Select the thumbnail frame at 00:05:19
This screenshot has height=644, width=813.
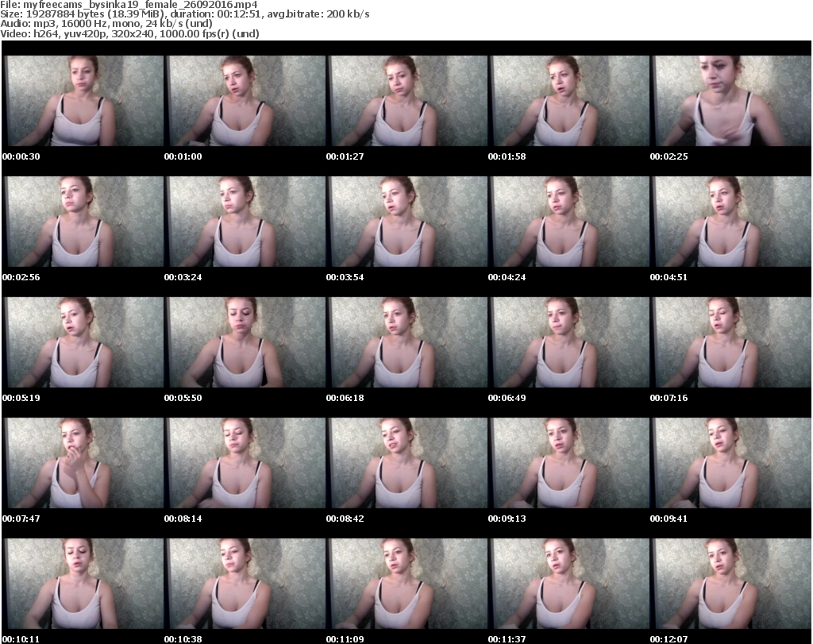point(83,342)
